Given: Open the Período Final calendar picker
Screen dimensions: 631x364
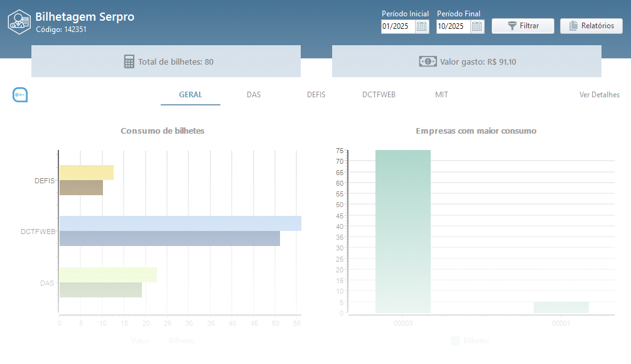Looking at the screenshot, I should (477, 26).
